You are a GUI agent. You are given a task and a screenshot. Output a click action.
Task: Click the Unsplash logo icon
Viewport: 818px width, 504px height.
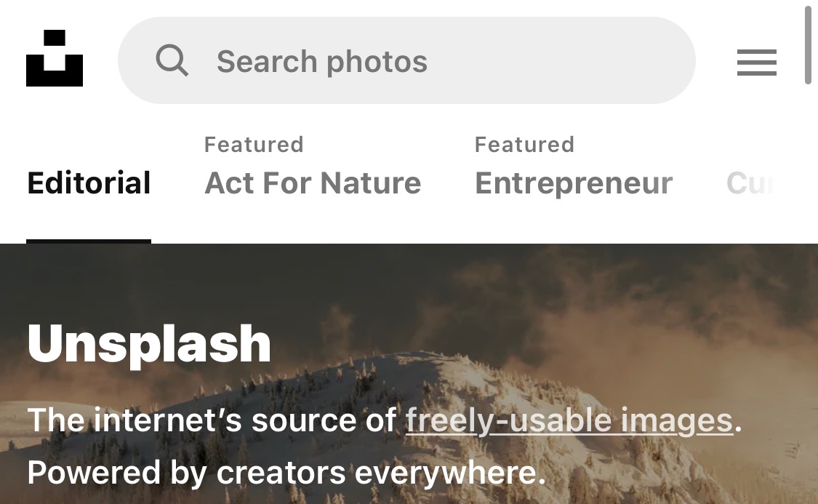[55, 58]
